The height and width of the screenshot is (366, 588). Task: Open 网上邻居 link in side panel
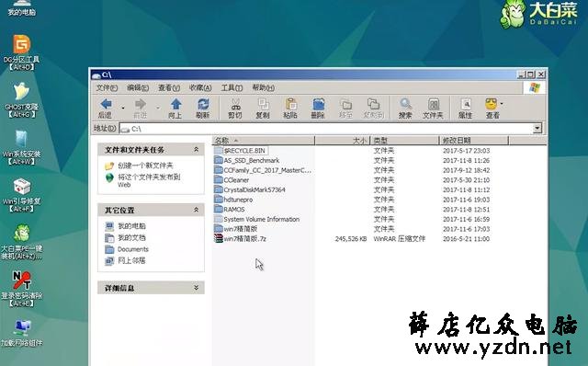coord(131,260)
